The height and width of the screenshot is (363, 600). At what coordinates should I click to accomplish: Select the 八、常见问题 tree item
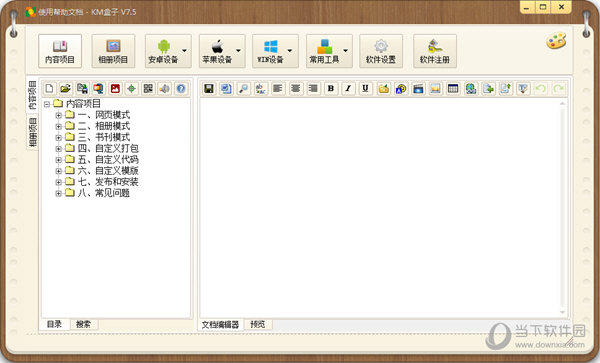pyautogui.click(x=103, y=193)
